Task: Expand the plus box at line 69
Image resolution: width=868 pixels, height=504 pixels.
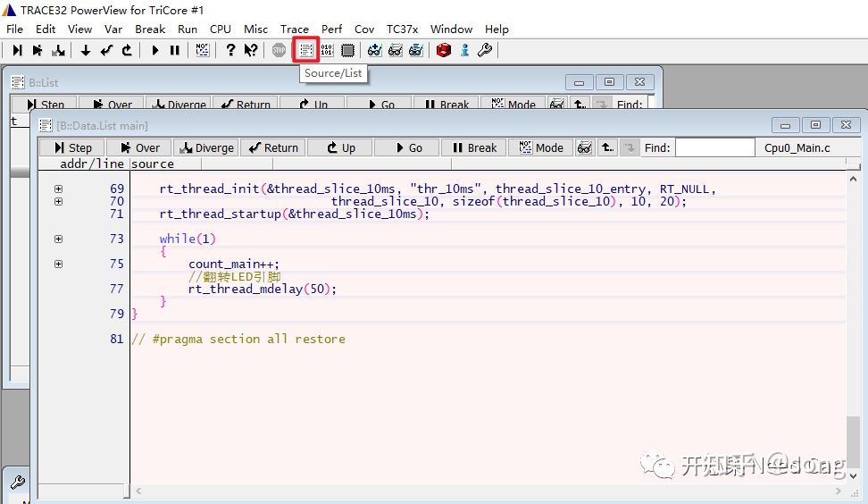Action: click(58, 189)
